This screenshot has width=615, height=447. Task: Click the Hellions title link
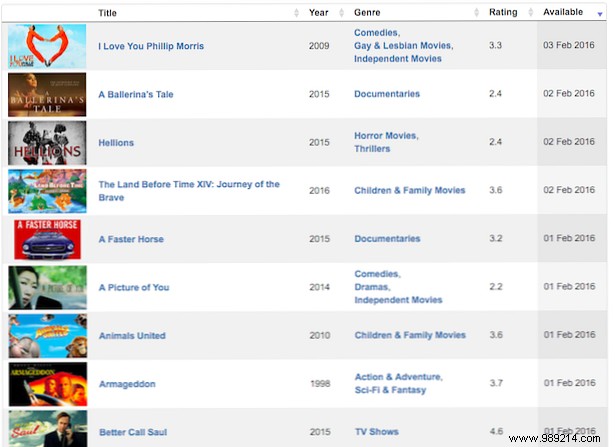click(x=116, y=143)
